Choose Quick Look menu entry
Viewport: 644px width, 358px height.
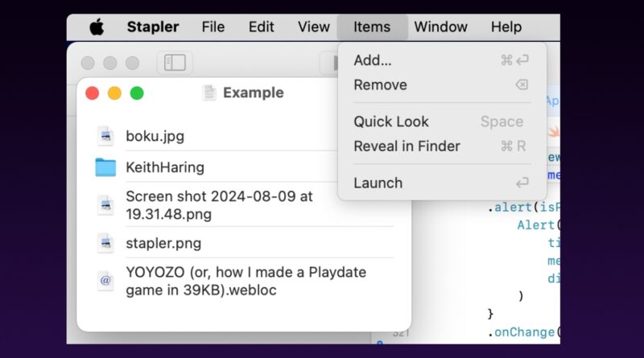click(391, 121)
